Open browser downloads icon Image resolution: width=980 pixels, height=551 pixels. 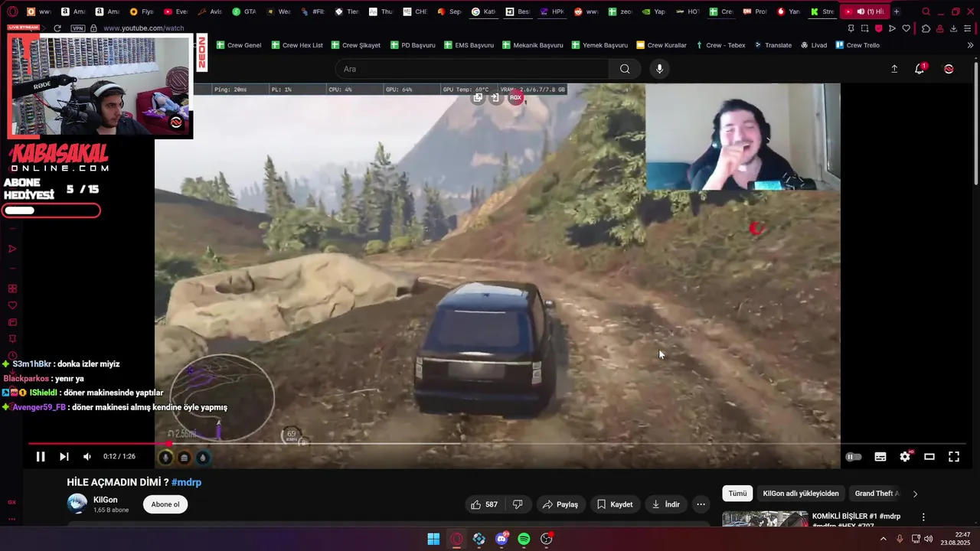click(x=953, y=28)
